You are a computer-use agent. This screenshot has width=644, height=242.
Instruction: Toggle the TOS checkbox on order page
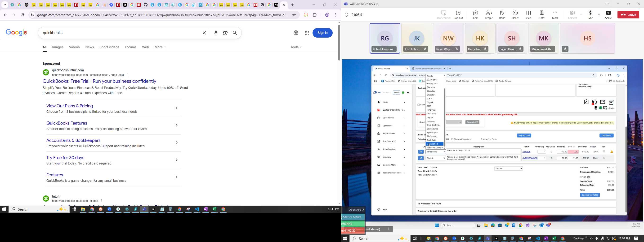581,177
